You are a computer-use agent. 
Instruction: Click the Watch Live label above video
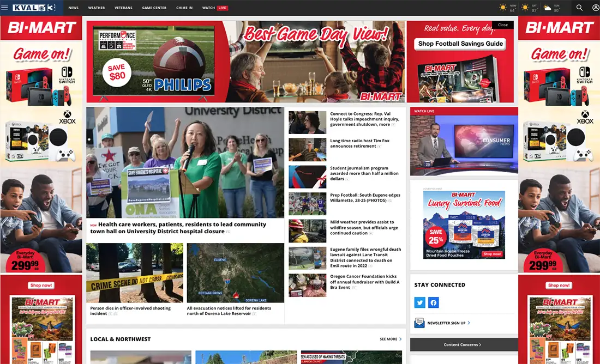(x=424, y=111)
